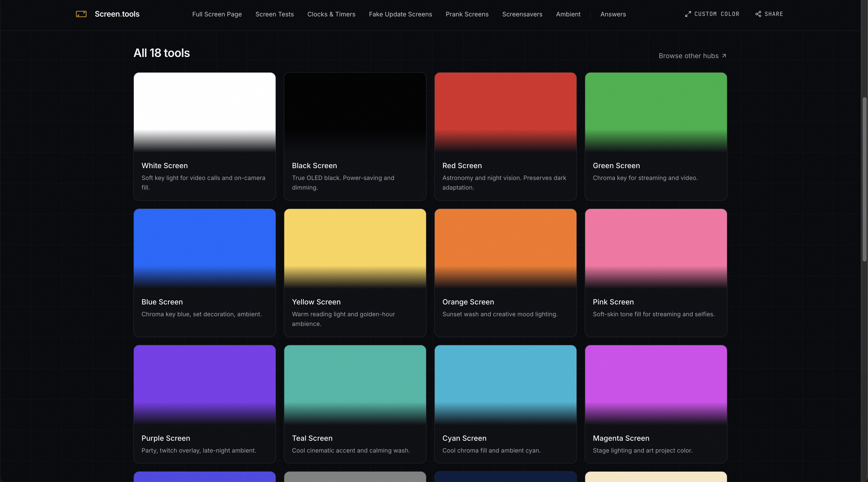
Task: Click 'Cool cinematic accent and calming wash' text
Action: point(351,450)
